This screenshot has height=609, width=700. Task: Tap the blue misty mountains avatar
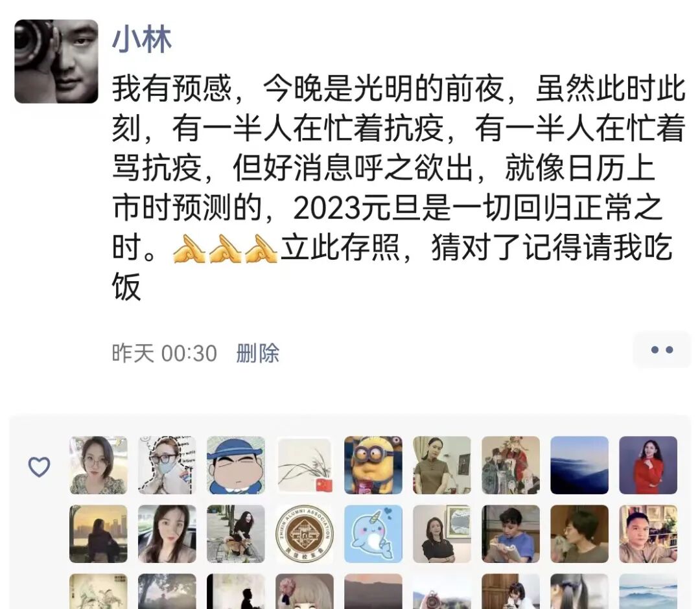pyautogui.click(x=579, y=465)
